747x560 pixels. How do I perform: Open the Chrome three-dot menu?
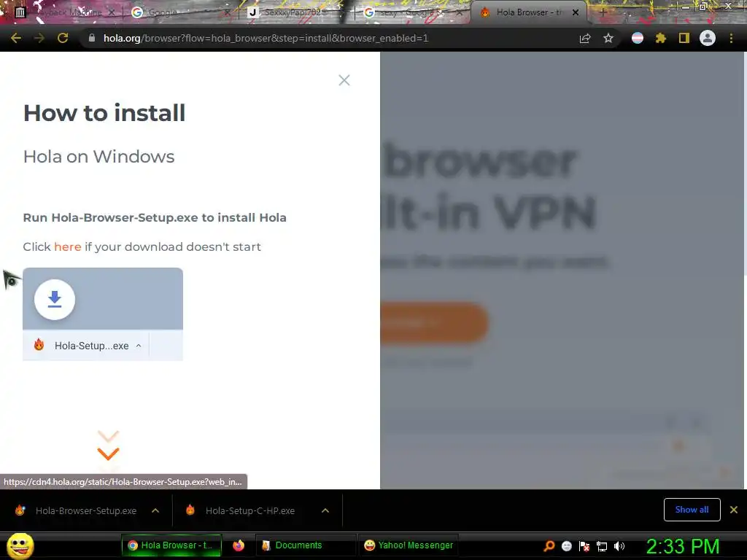coord(731,38)
